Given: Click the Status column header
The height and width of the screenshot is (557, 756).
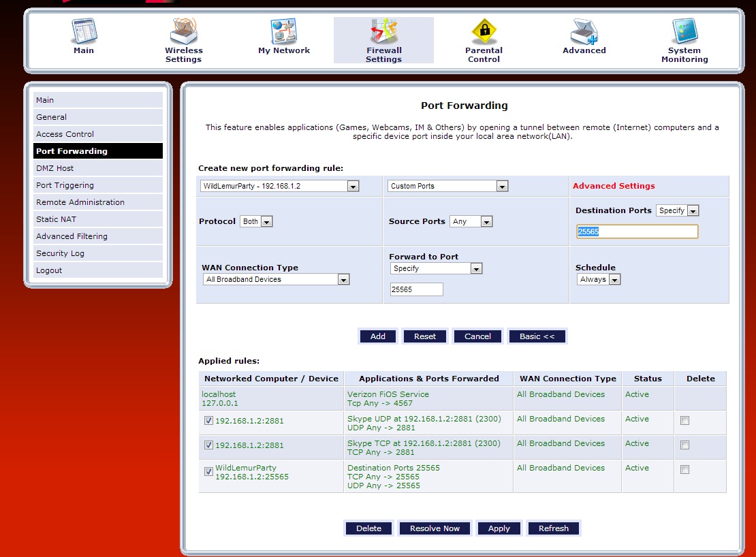Looking at the screenshot, I should 648,379.
